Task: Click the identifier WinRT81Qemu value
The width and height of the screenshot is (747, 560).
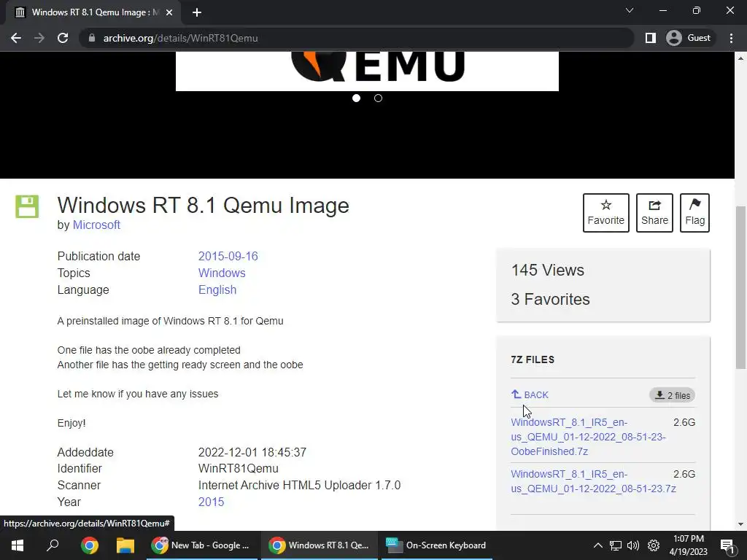Action: coord(239,469)
